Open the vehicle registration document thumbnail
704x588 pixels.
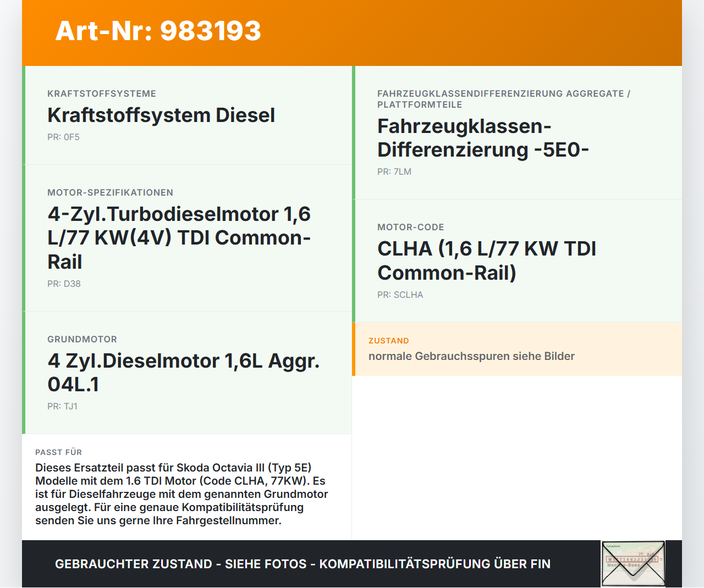633,563
